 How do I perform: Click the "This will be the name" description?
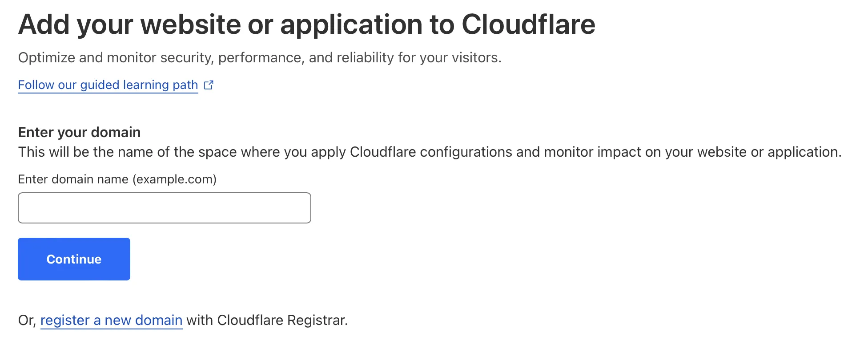coord(429,152)
